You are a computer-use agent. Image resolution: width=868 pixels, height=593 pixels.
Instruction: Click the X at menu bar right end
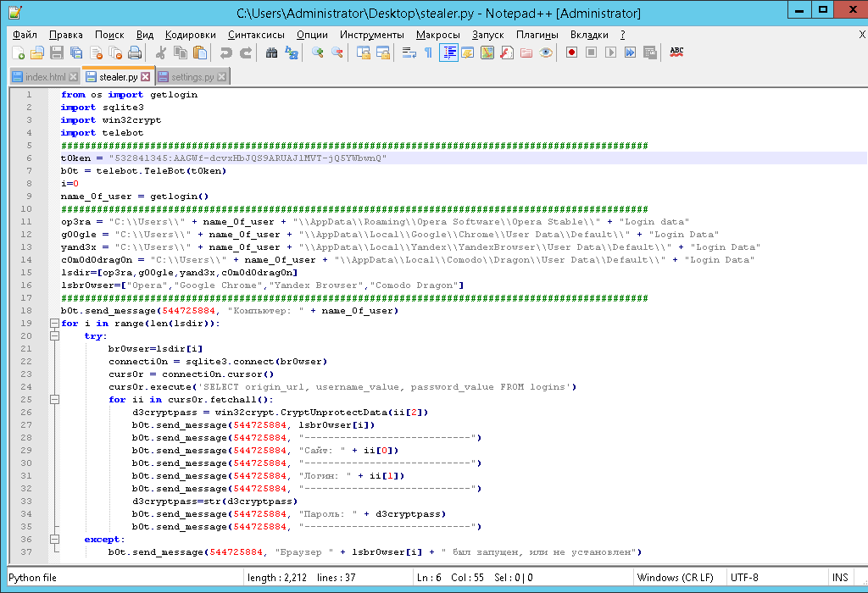tap(862, 34)
